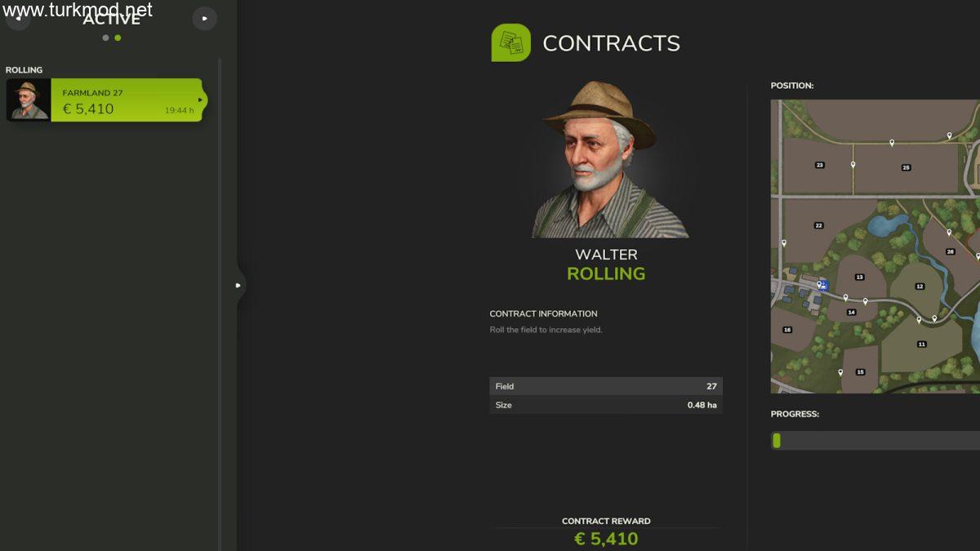Viewport: 980px width, 551px height.
Task: Click the Active tab header
Action: click(111, 19)
